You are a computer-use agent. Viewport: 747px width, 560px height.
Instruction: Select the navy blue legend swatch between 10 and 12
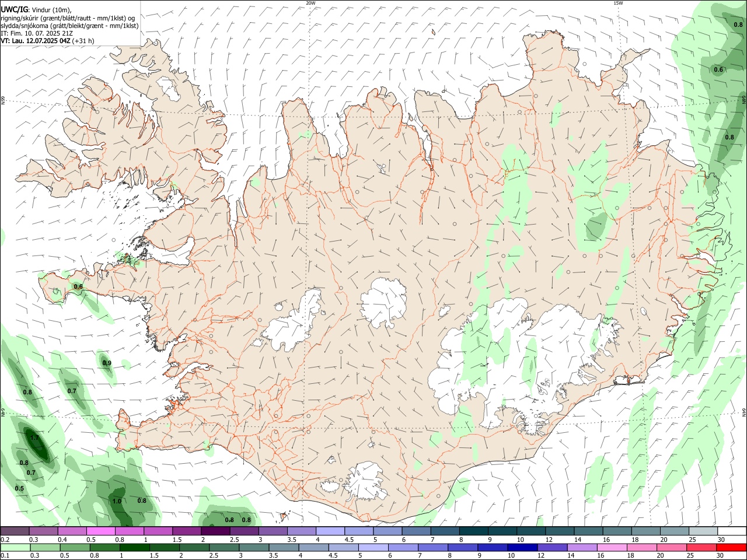[x=521, y=547]
